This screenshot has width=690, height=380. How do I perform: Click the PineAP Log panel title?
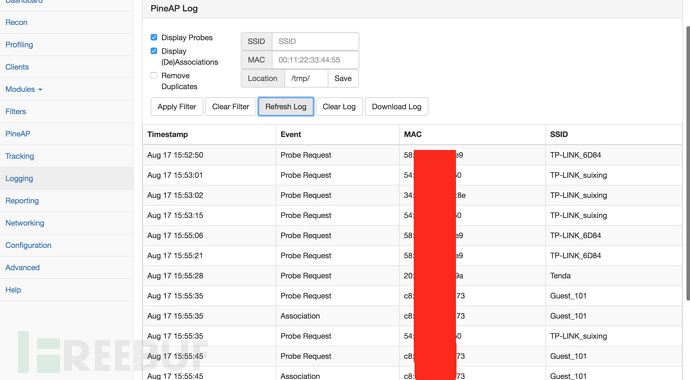click(x=174, y=8)
